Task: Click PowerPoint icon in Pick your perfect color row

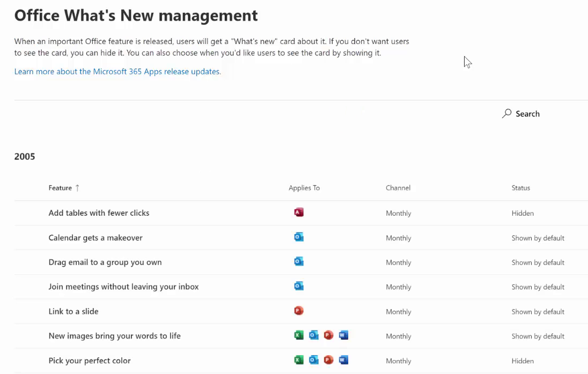Action: pos(328,360)
